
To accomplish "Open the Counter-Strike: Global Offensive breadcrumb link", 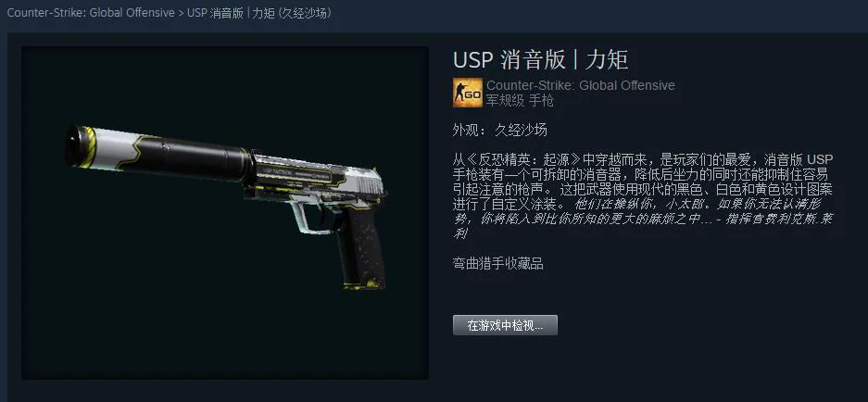I will (91, 13).
